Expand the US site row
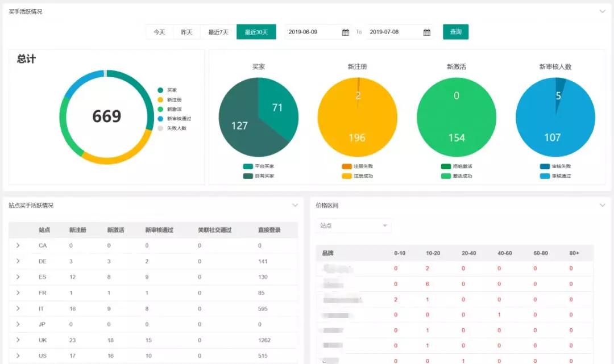Viewport: 614px width, 364px height. coord(18,355)
